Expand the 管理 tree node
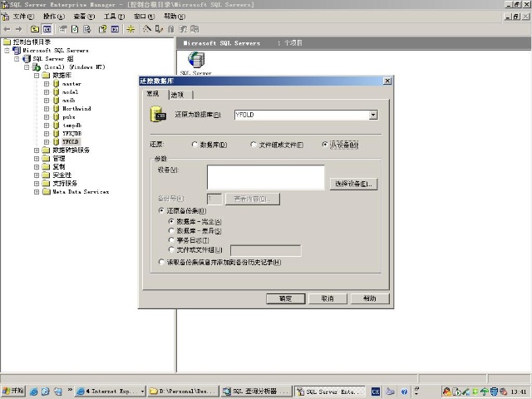Screen dimensions: 532x399 point(37,158)
